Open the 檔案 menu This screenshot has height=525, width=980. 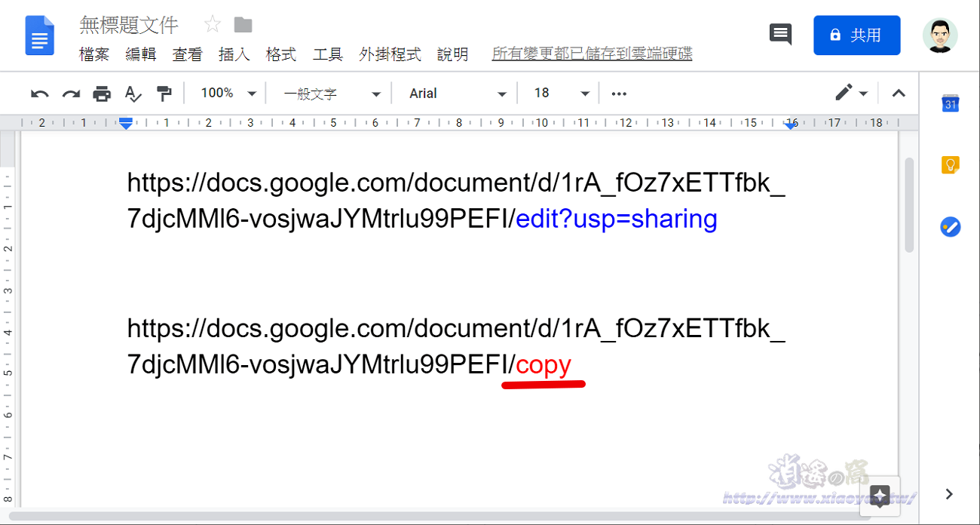pos(94,54)
